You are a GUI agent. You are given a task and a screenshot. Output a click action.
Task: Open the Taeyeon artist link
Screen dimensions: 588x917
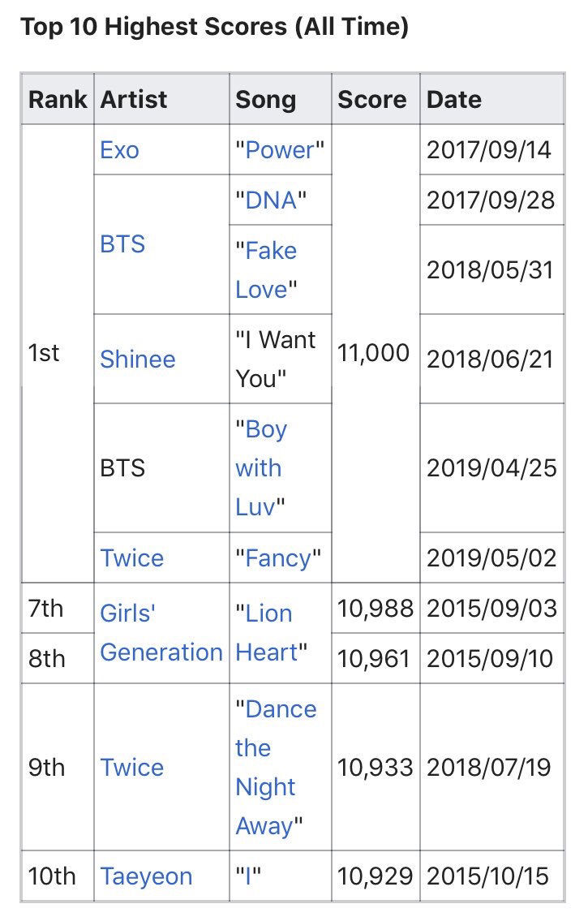click(x=146, y=876)
